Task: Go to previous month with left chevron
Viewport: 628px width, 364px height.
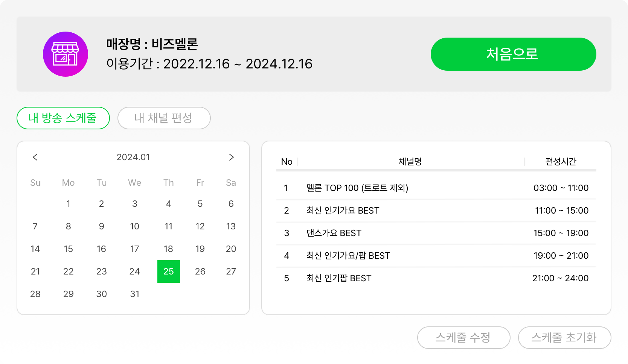Action: (x=35, y=157)
